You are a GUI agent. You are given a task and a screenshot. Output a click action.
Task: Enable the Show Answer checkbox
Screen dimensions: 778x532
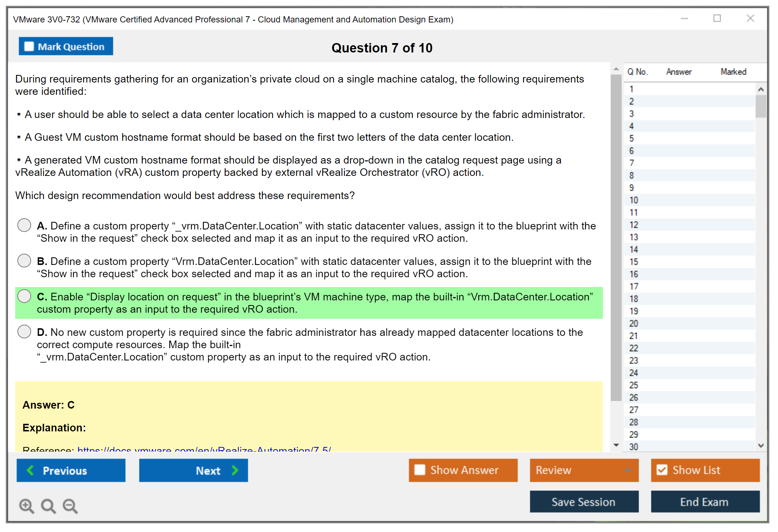click(420, 470)
